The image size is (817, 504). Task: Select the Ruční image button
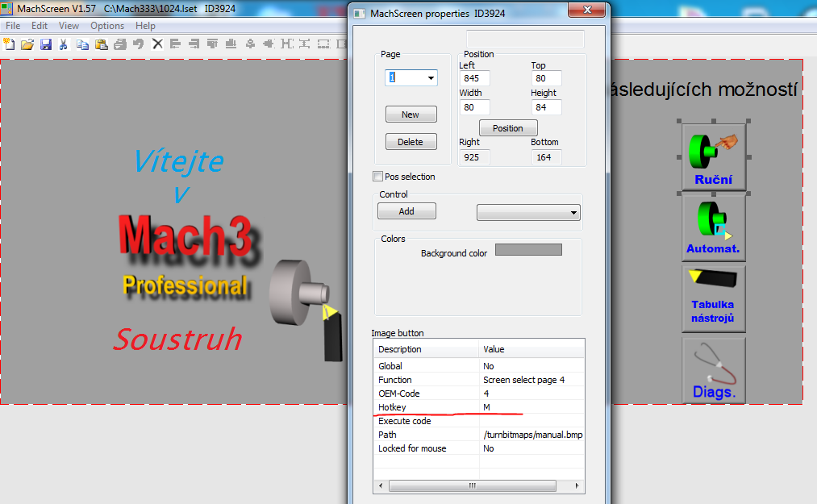point(714,156)
